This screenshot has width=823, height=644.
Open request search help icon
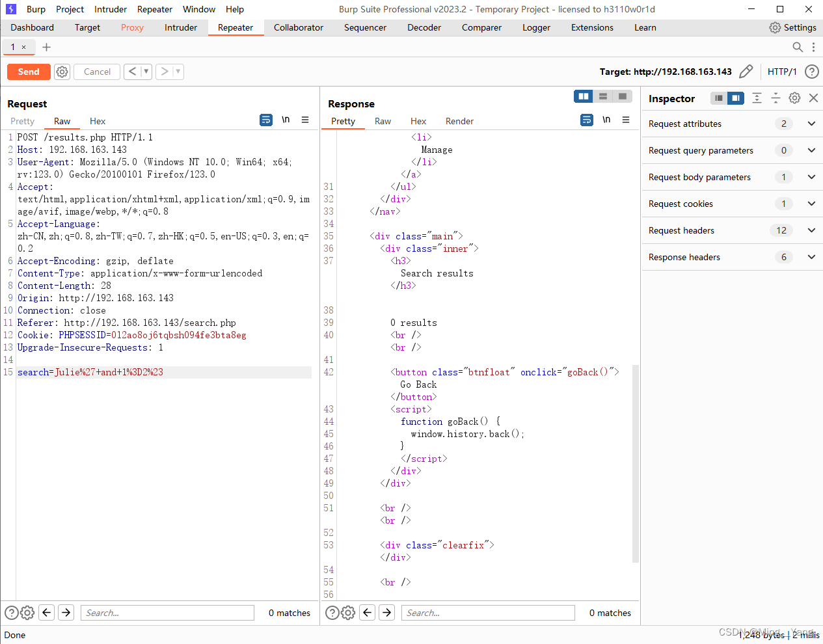pos(11,613)
